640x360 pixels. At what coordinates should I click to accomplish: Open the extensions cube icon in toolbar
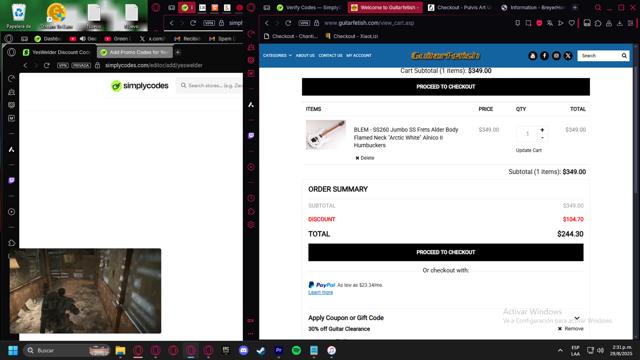click(x=598, y=23)
